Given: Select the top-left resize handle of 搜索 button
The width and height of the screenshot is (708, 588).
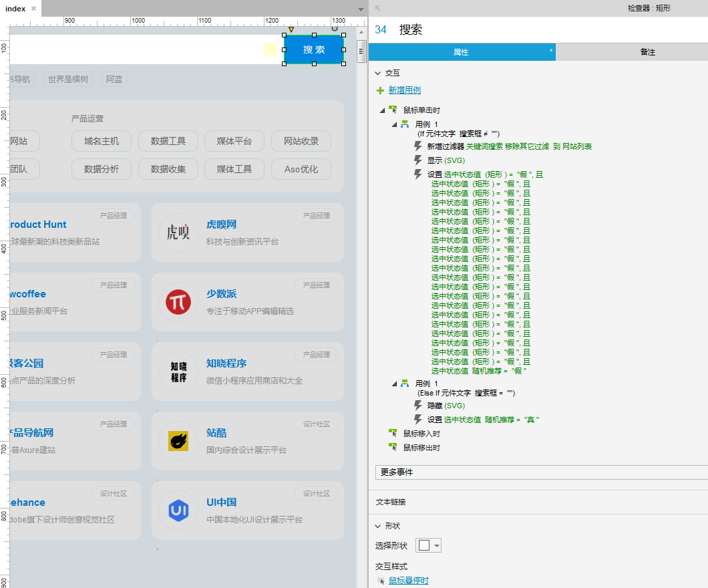Looking at the screenshot, I should click(x=284, y=35).
